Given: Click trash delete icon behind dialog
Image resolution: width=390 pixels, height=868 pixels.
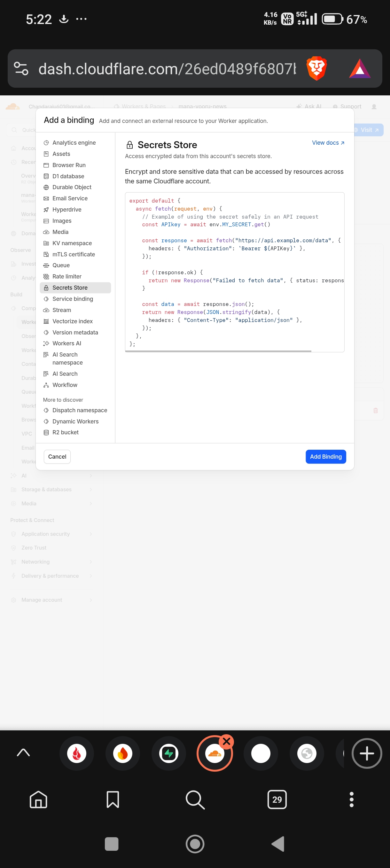Looking at the screenshot, I should tap(376, 410).
